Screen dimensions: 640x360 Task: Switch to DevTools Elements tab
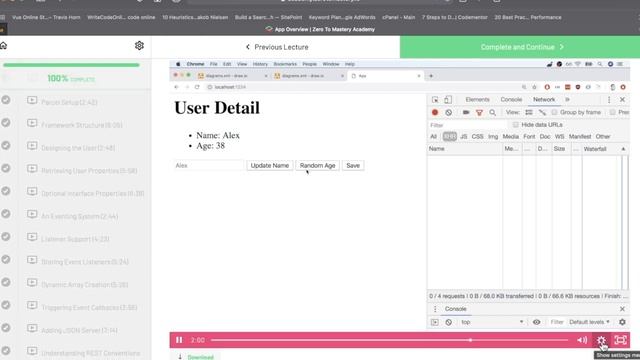477,100
